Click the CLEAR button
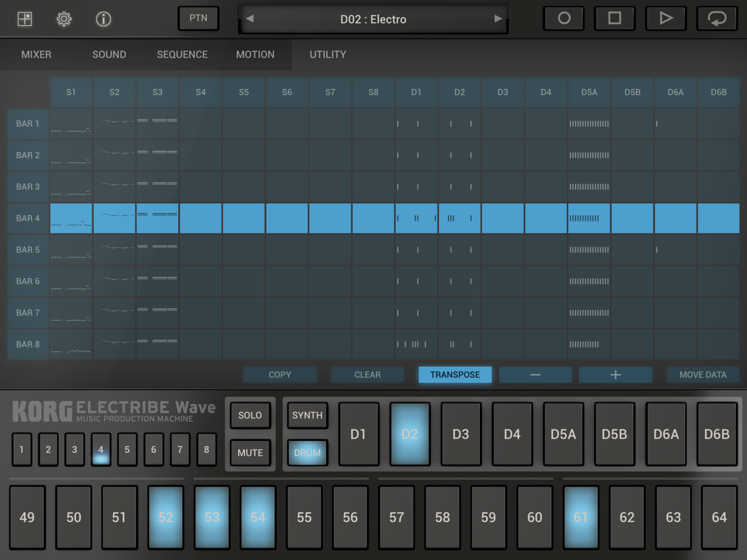 click(x=367, y=375)
